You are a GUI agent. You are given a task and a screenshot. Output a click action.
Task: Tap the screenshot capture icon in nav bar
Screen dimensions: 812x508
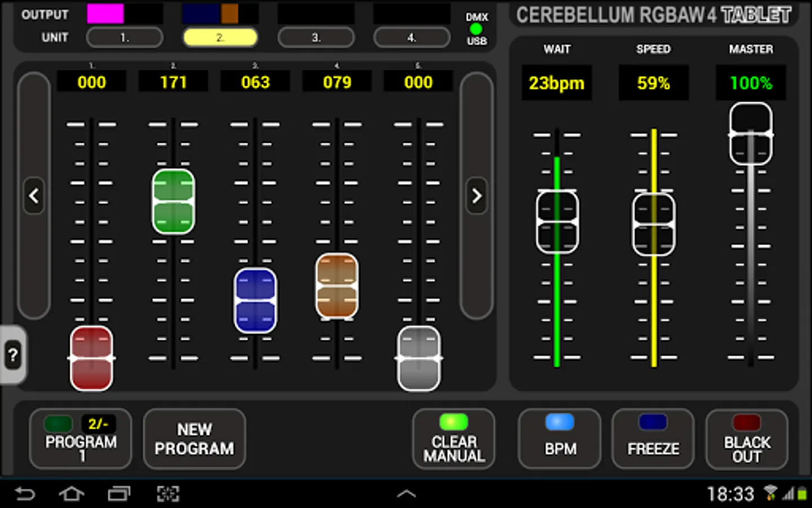point(168,494)
